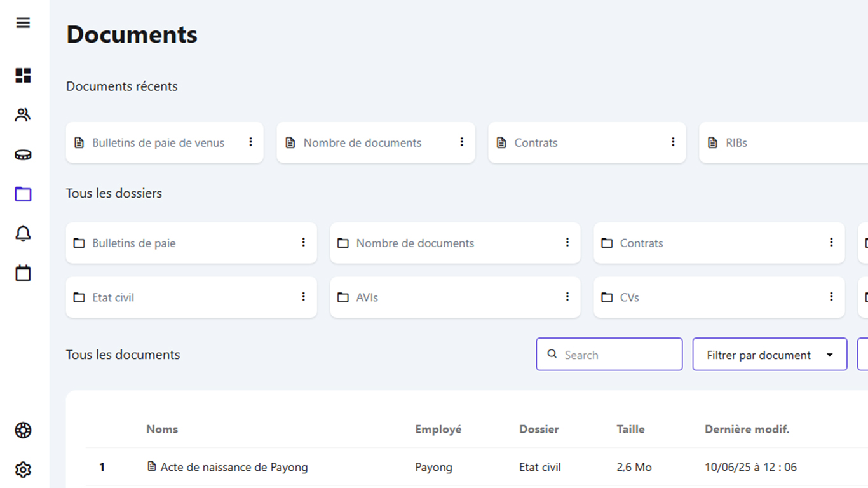
Task: Open Acte de naissance de Payong row
Action: 234,467
